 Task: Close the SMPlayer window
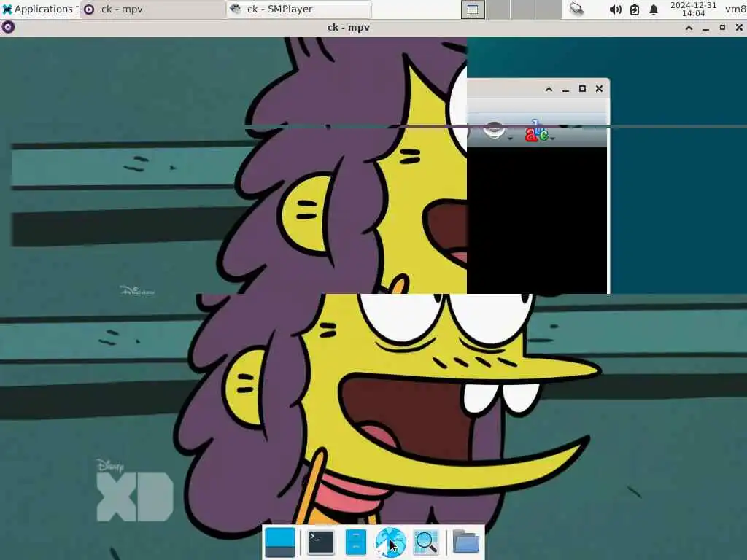600,89
